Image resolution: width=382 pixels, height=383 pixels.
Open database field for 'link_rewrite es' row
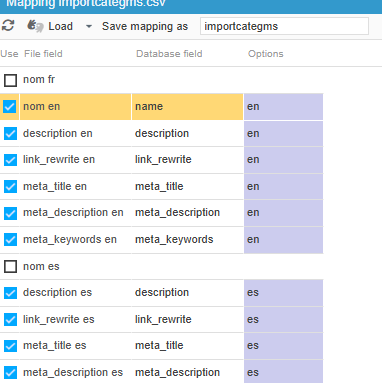coord(187,319)
